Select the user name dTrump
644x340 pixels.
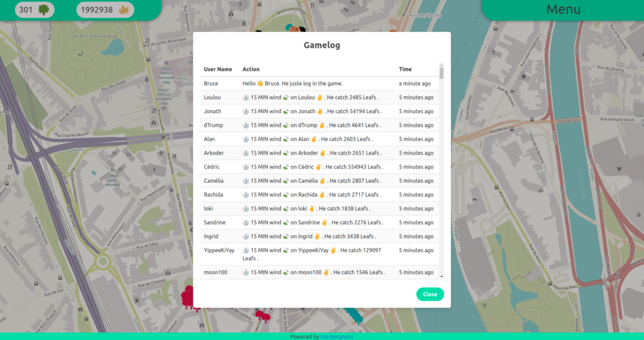[x=213, y=125]
